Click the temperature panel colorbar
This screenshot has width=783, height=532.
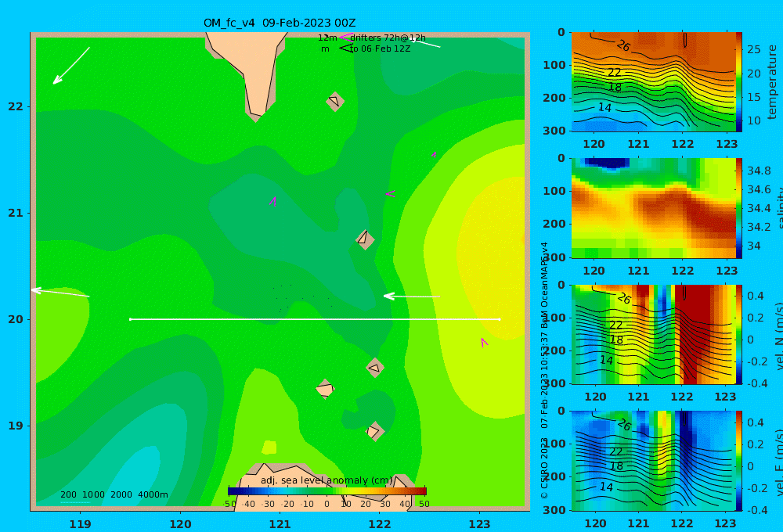[738, 82]
